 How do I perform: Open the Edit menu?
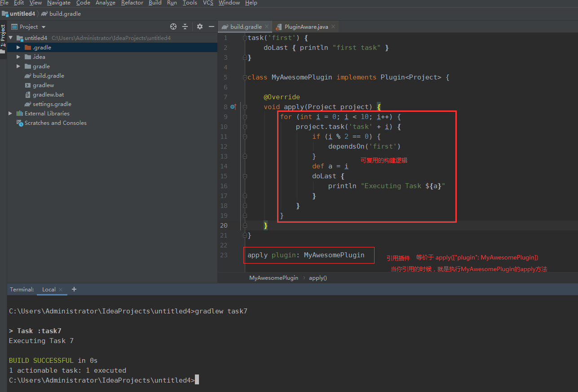(19, 3)
